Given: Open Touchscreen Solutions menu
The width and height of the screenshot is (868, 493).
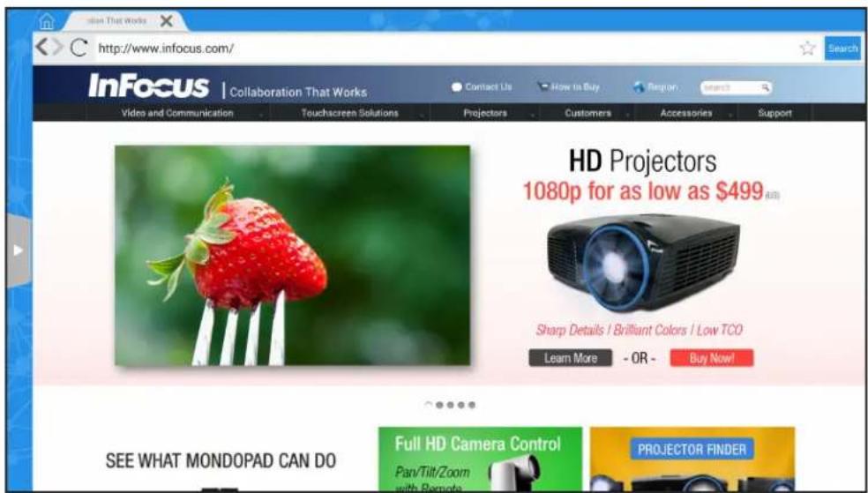Looking at the screenshot, I should 349,113.
